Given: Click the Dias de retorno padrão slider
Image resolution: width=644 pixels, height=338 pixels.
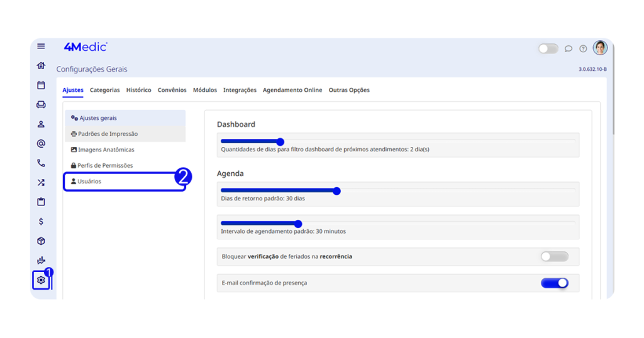Looking at the screenshot, I should (x=336, y=191).
